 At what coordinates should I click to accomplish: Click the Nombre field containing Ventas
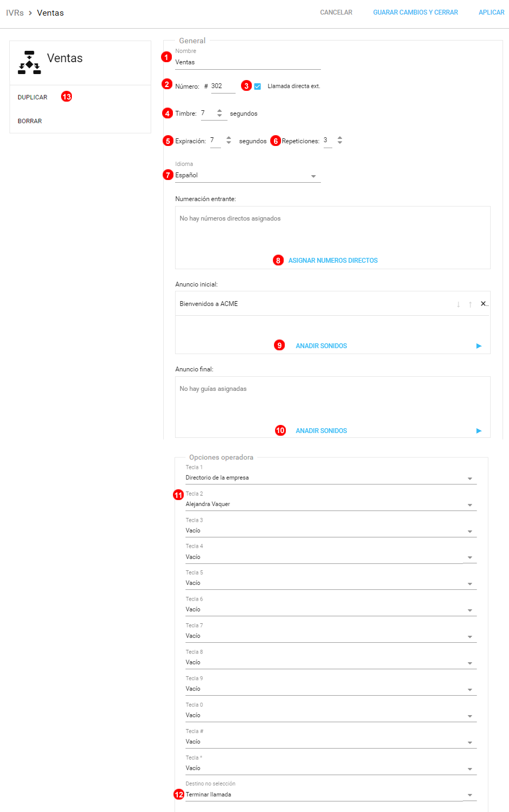247,63
